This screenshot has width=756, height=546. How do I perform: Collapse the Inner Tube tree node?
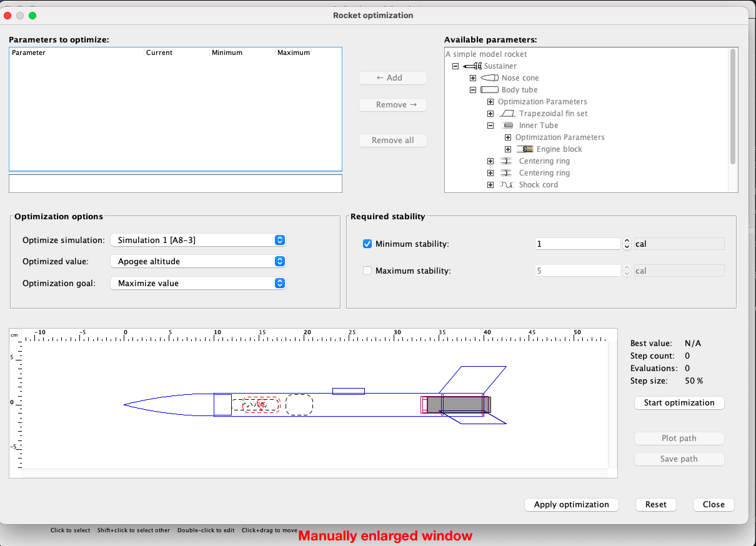click(x=490, y=125)
